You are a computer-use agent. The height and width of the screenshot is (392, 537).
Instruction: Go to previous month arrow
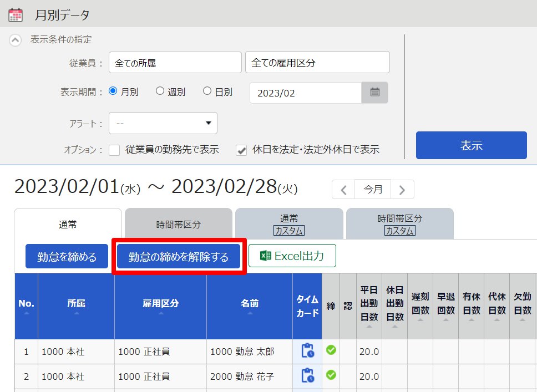click(x=343, y=189)
